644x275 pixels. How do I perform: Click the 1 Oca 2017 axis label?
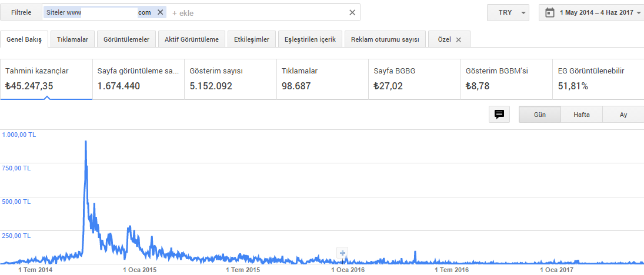(557, 270)
